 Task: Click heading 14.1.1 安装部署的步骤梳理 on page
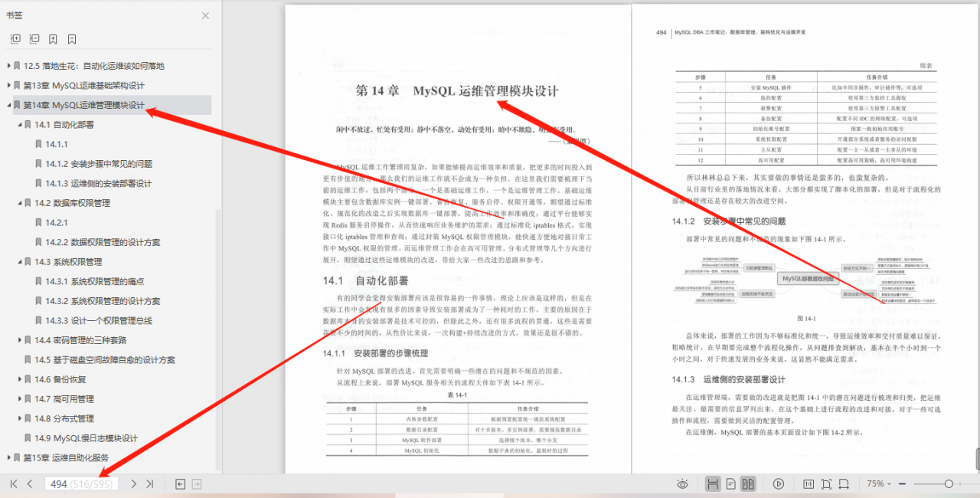click(x=375, y=353)
